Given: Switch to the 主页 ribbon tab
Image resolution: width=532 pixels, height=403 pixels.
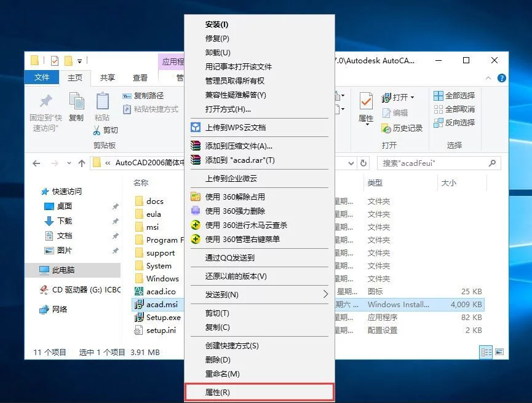Looking at the screenshot, I should coord(75,77).
